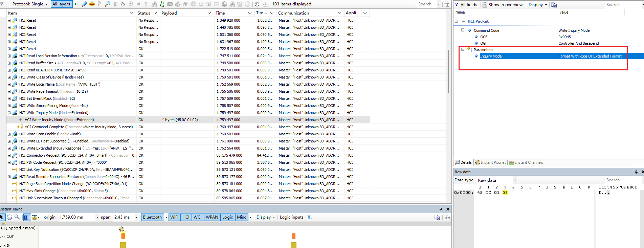
Task: Click Show in overview button
Action: click(x=503, y=5)
